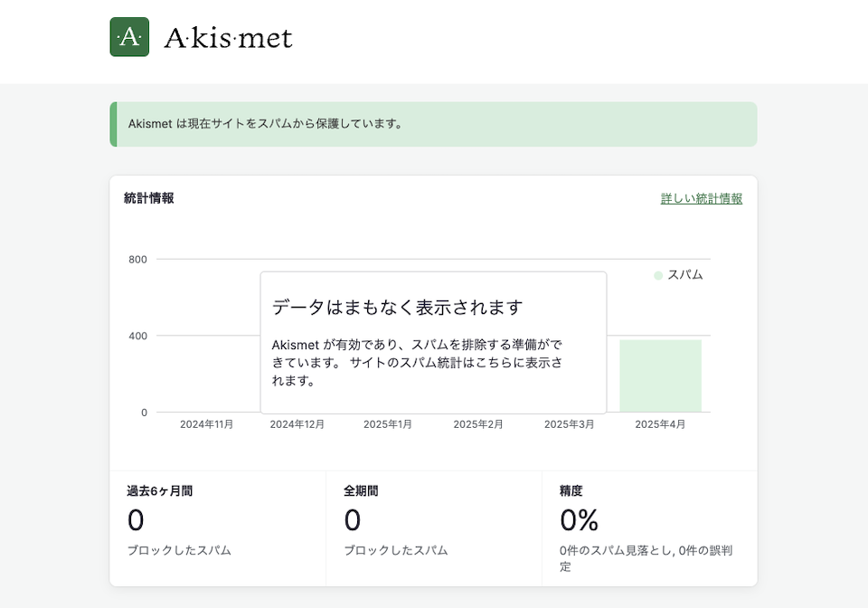Click the 400 y-axis value
Screen dimensions: 868x608
pyautogui.click(x=137, y=336)
